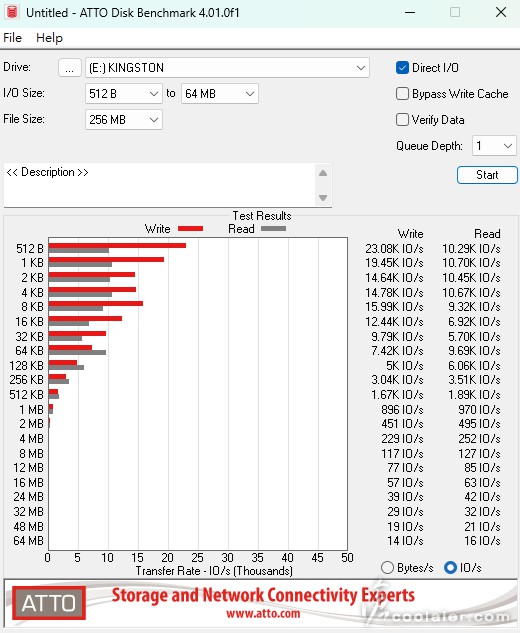Click the Start button
The image size is (520, 633).
(487, 175)
